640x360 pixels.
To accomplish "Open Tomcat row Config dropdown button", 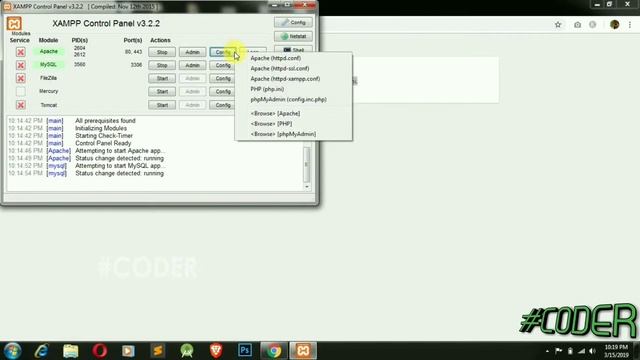I will (x=223, y=105).
